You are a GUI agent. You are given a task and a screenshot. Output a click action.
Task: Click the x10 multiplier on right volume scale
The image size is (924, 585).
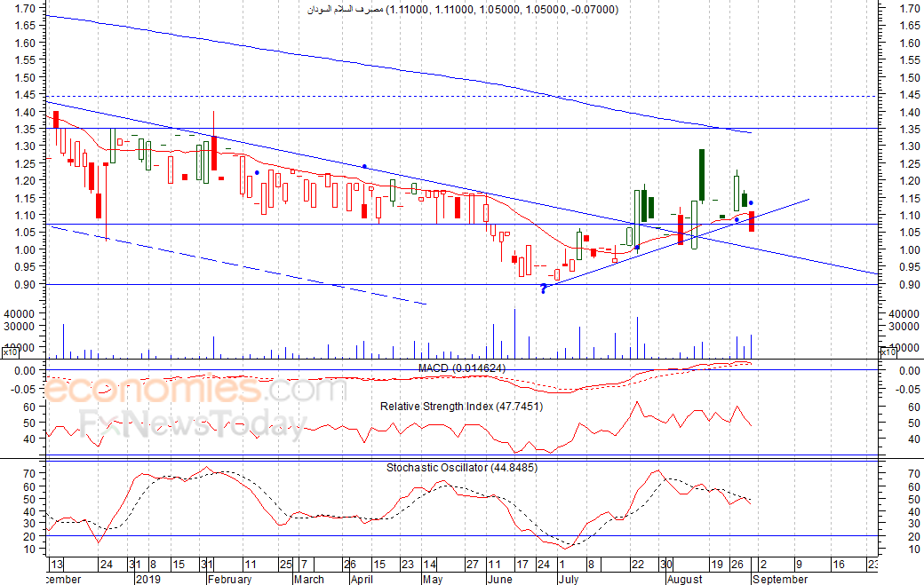coord(888,352)
